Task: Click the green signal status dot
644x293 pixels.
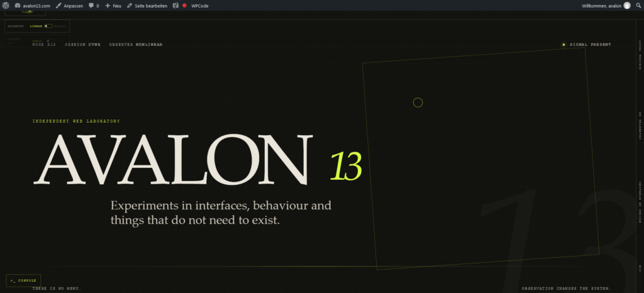Action: tap(563, 44)
